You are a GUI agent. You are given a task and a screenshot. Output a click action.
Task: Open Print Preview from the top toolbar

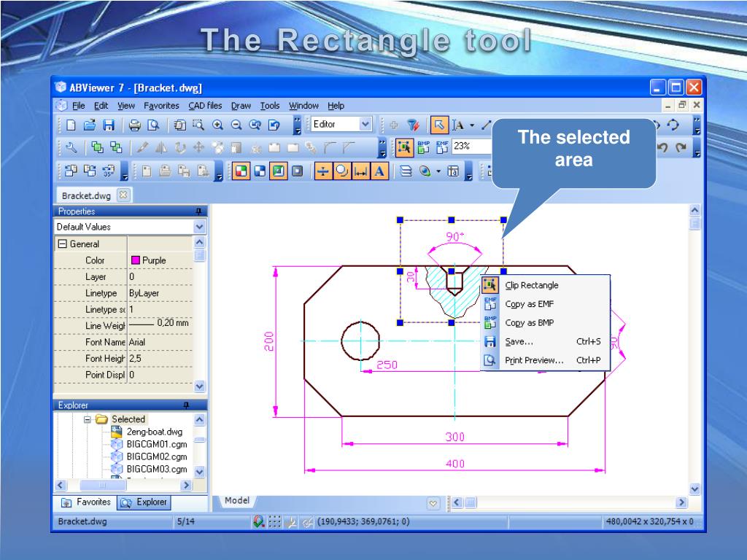click(153, 125)
